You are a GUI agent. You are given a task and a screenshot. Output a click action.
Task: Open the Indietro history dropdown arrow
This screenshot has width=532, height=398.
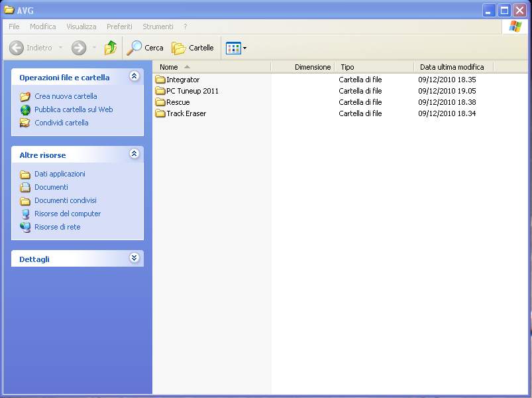tap(61, 48)
